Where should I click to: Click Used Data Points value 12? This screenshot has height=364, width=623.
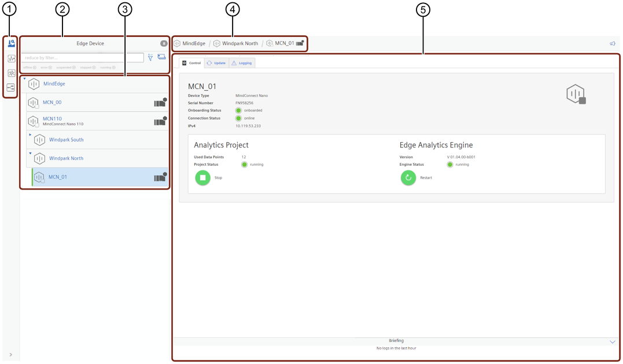click(244, 157)
